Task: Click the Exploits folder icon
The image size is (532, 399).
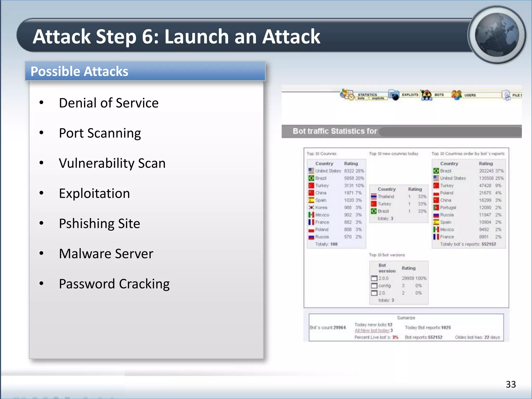Action: [394, 95]
